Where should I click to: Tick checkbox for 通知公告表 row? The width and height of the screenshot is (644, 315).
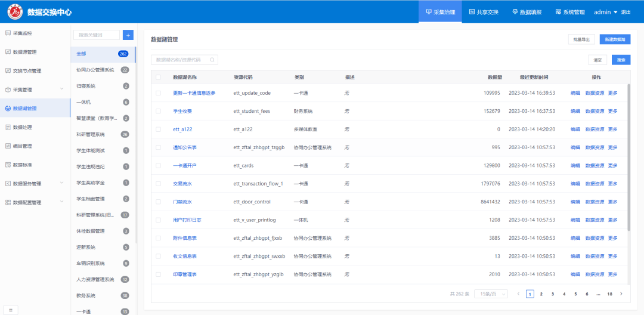point(159,147)
